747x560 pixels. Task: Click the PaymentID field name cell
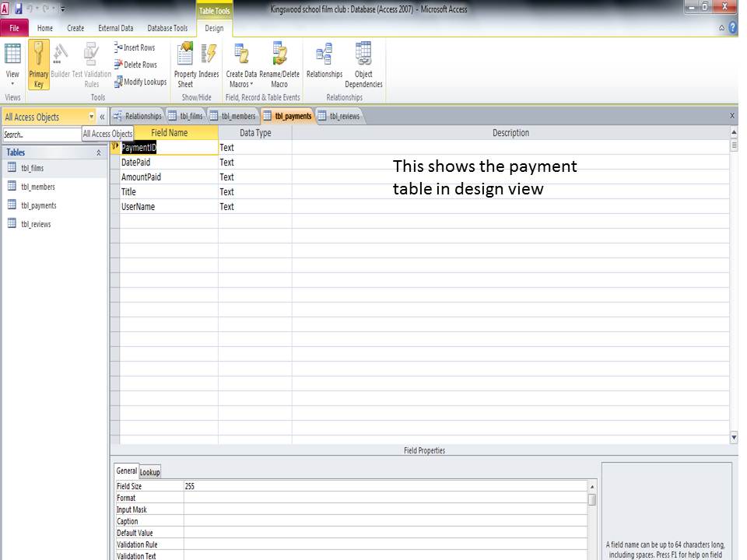click(169, 148)
